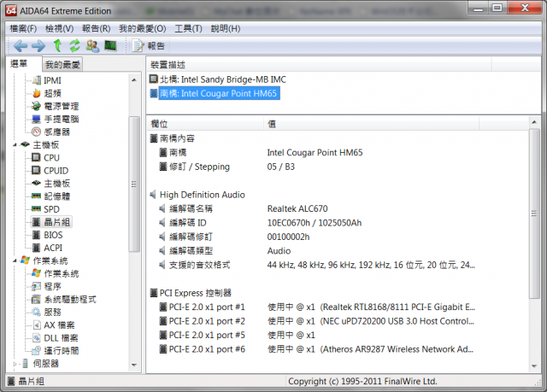Click the users icon in toolbar
The height and width of the screenshot is (392, 547).
tap(92, 45)
